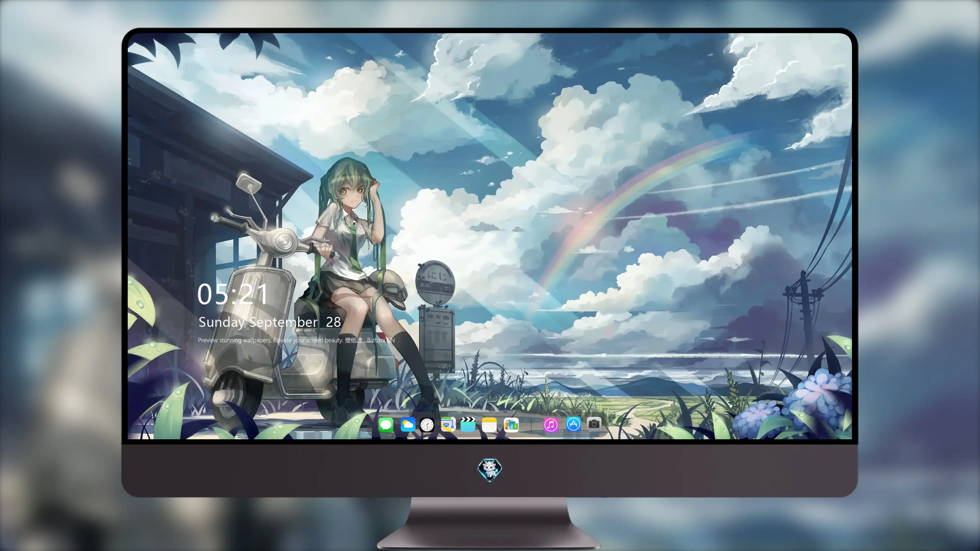The height and width of the screenshot is (551, 980).
Task: Open the Notes app in the dock
Action: (x=489, y=424)
